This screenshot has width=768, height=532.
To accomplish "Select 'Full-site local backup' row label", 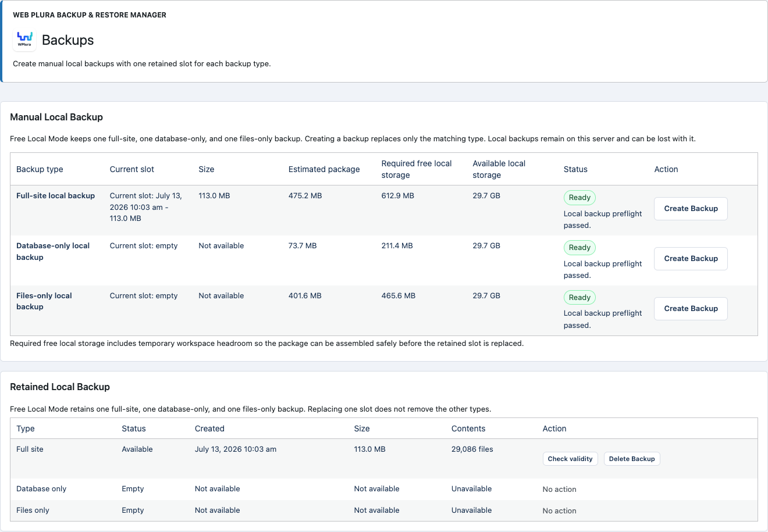I will click(55, 196).
